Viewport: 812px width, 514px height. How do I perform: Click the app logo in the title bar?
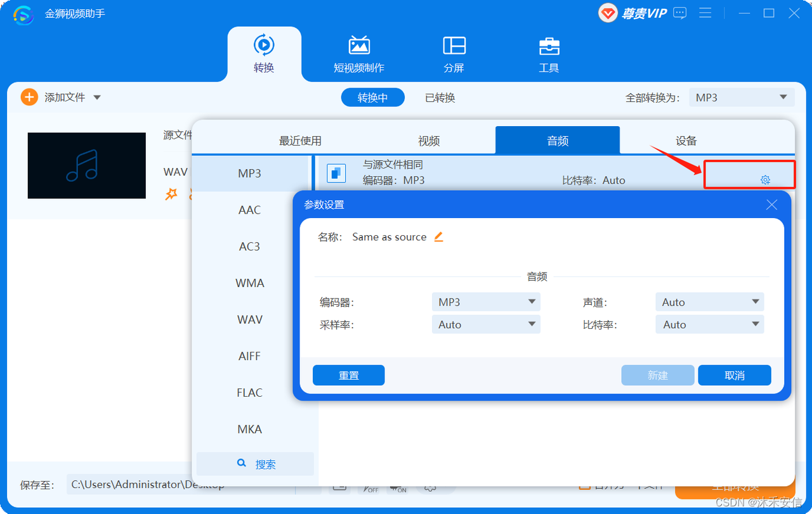click(23, 14)
